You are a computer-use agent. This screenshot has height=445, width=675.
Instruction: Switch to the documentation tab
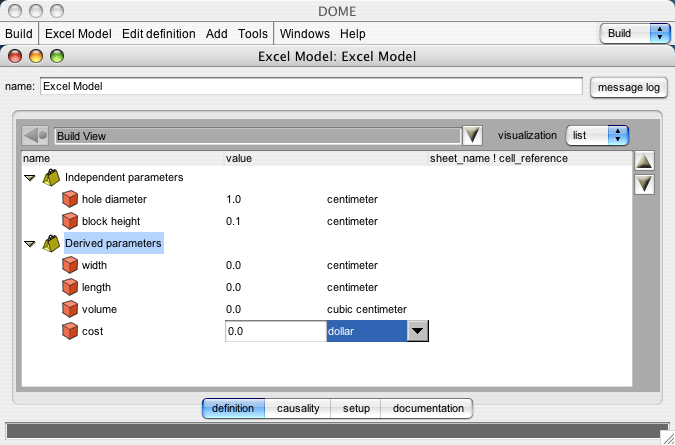[428, 408]
